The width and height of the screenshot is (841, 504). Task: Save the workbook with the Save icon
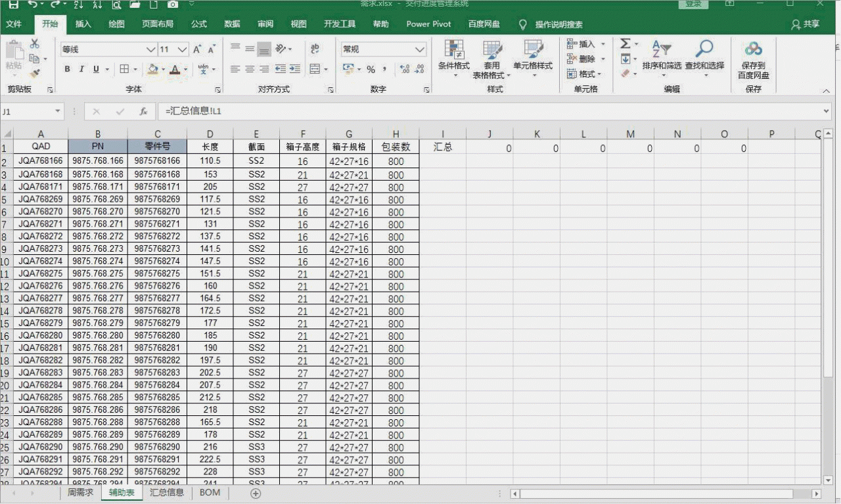coord(13,4)
